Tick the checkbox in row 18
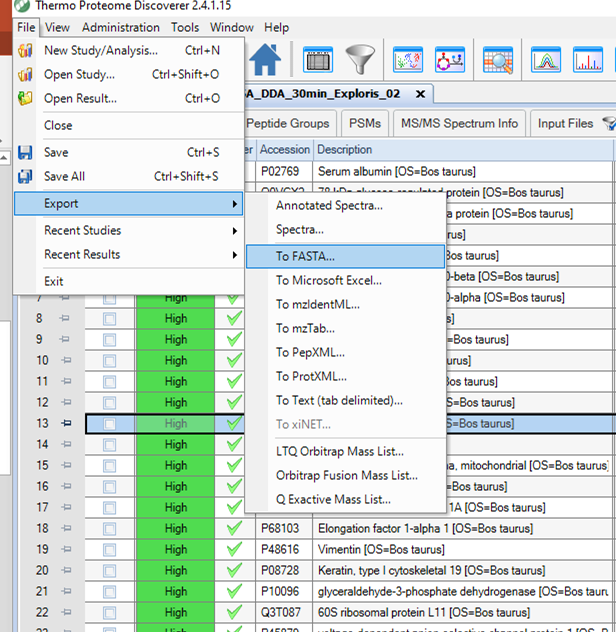 pos(109,529)
